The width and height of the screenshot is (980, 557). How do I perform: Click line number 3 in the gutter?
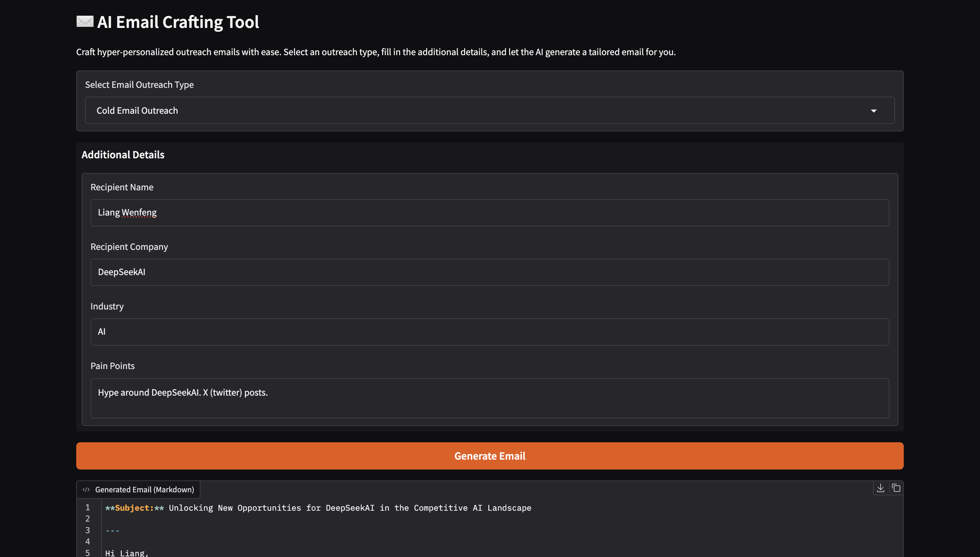[x=87, y=530]
